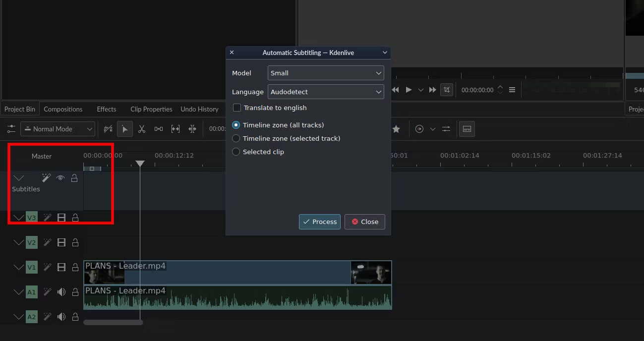Switch to the Effects tab
The image size is (644, 341).
coord(106,109)
